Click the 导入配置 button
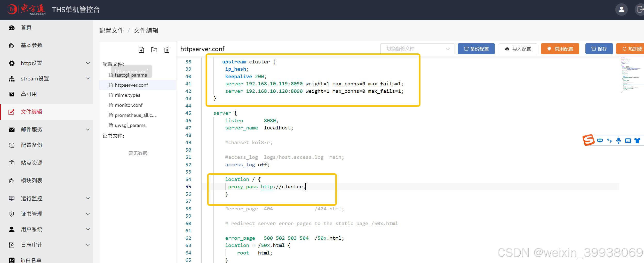The image size is (644, 263). tap(518, 49)
